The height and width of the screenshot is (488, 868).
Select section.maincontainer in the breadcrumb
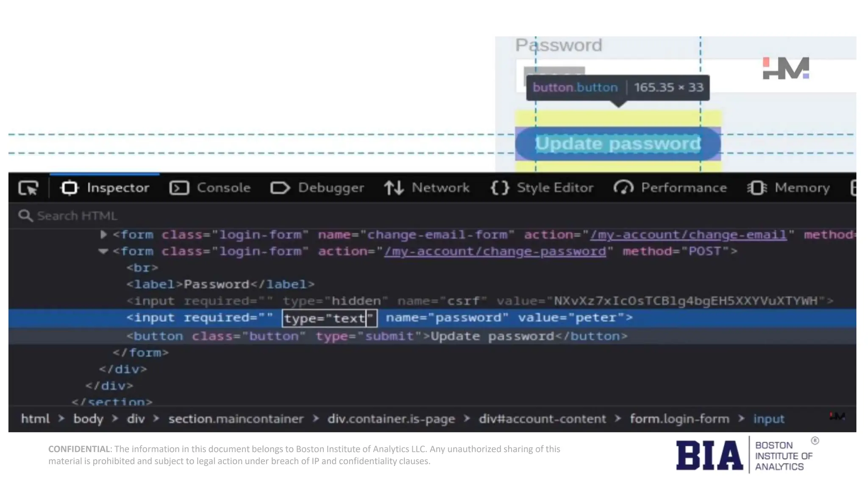point(236,419)
